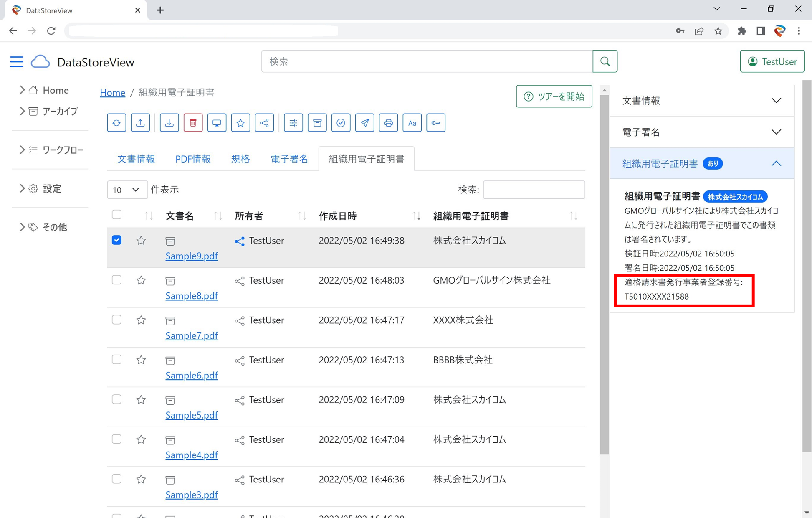Click the download icon in toolbar
The width and height of the screenshot is (812, 518).
pos(169,123)
